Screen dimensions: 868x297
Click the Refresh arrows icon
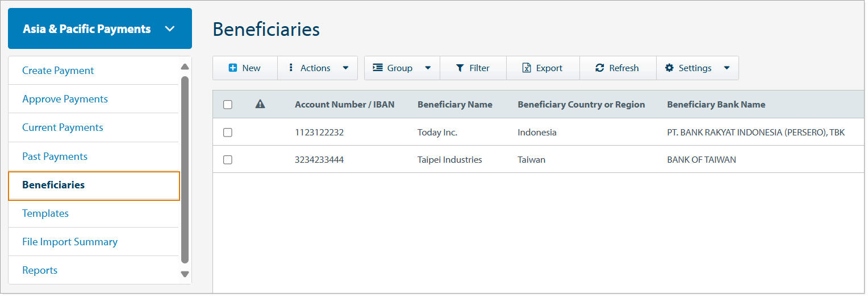(599, 68)
